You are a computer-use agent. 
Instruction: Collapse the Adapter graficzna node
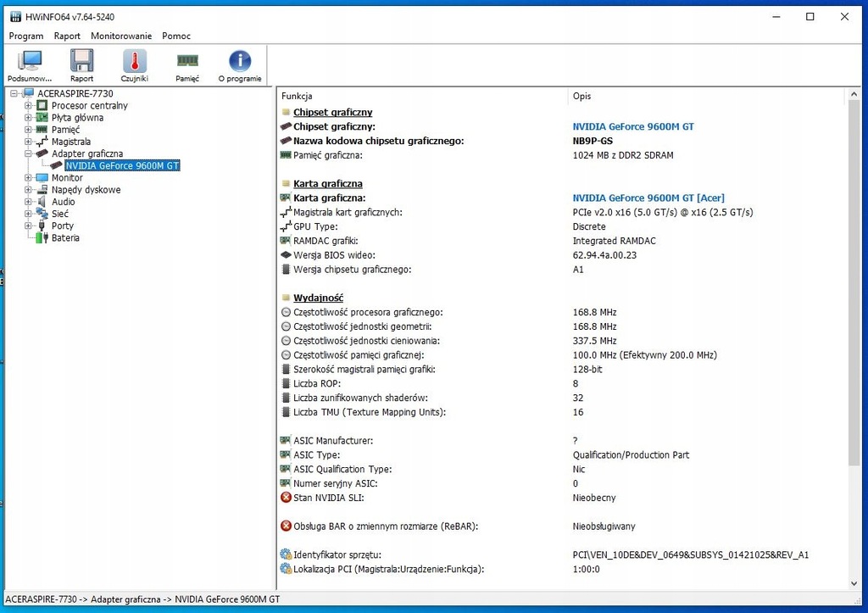(28, 153)
